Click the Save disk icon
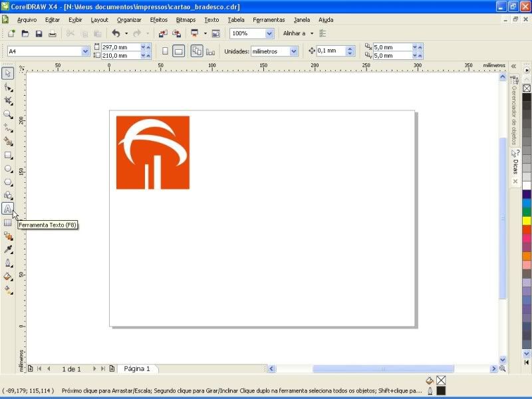This screenshot has height=399, width=532. point(39,33)
